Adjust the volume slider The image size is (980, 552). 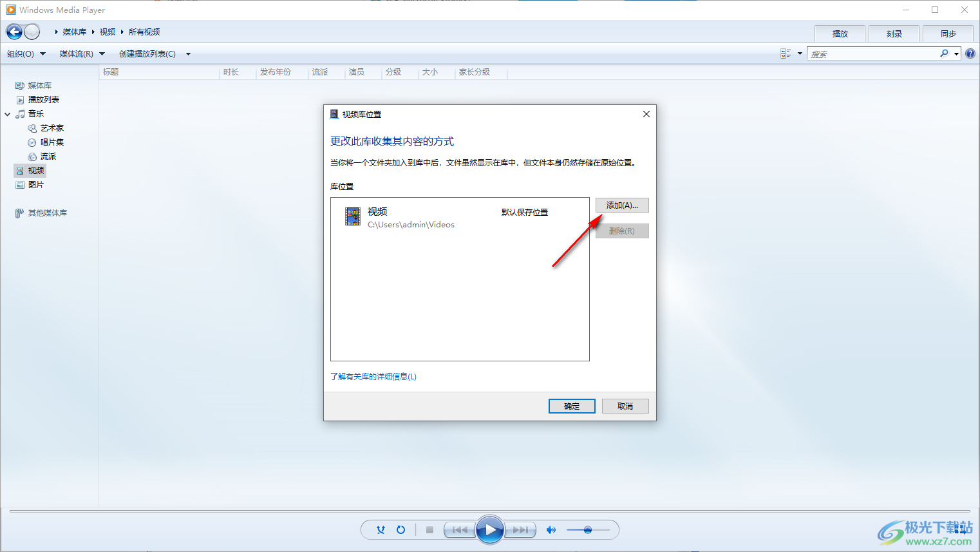[x=588, y=530]
